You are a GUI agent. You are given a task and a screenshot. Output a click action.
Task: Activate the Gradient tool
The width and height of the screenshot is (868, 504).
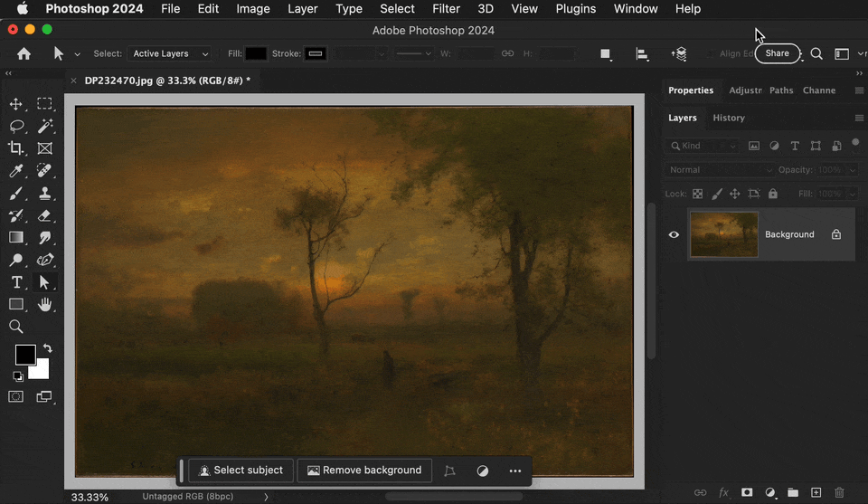pyautogui.click(x=16, y=238)
